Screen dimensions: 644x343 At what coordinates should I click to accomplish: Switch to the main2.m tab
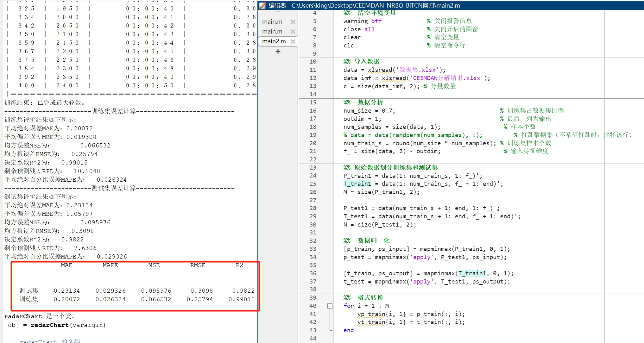274,41
